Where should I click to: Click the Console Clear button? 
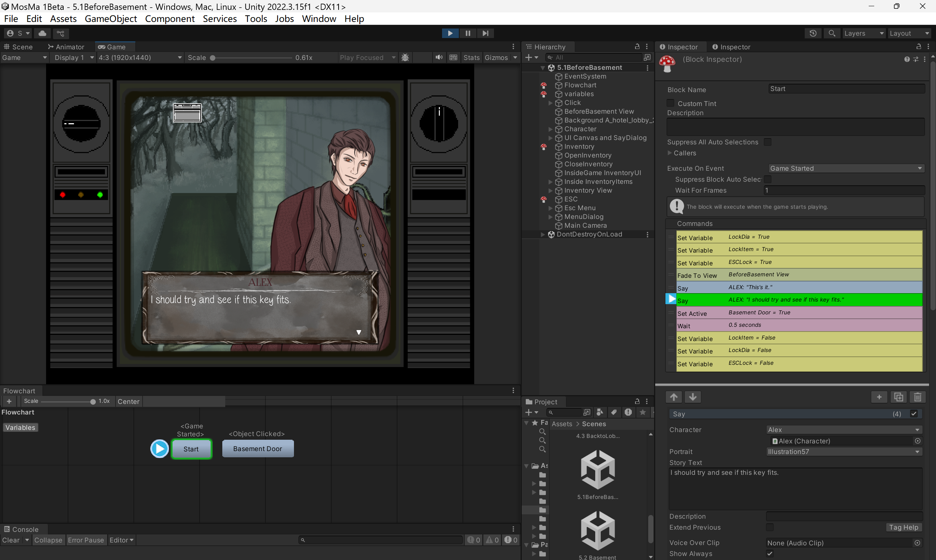(x=11, y=540)
